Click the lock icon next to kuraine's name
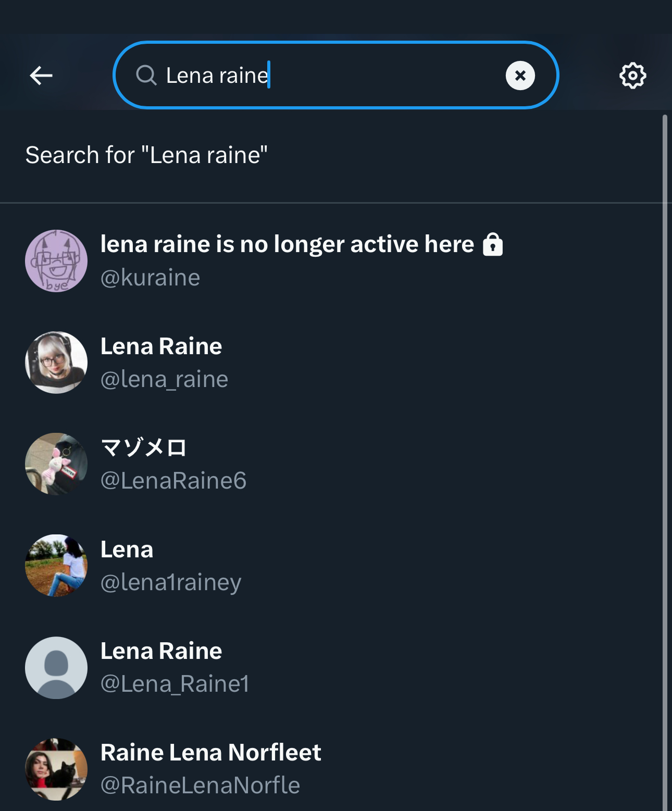The image size is (672, 811). [x=492, y=244]
